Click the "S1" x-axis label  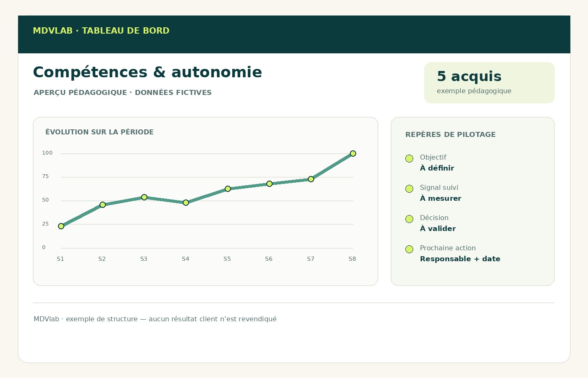point(60,259)
